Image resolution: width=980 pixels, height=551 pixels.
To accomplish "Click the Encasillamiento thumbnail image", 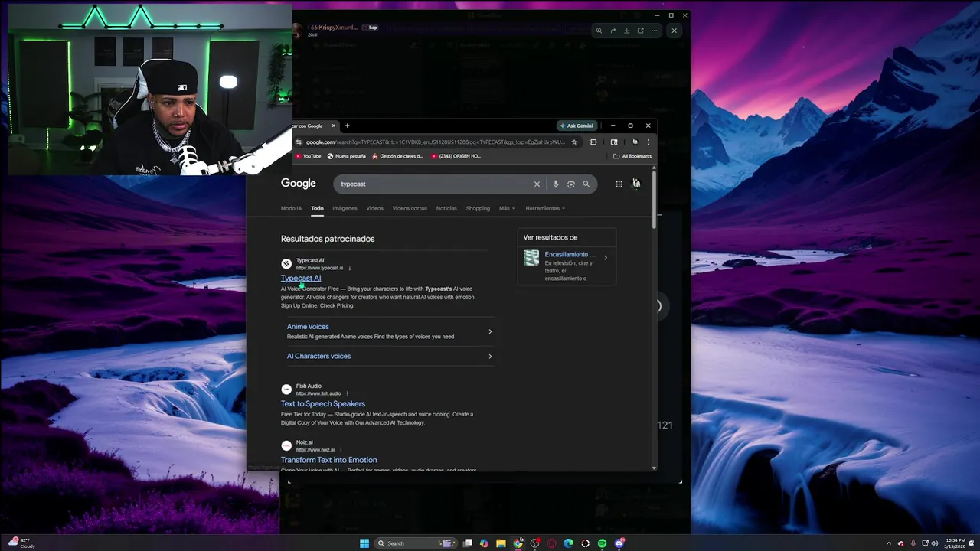I will 531,258.
